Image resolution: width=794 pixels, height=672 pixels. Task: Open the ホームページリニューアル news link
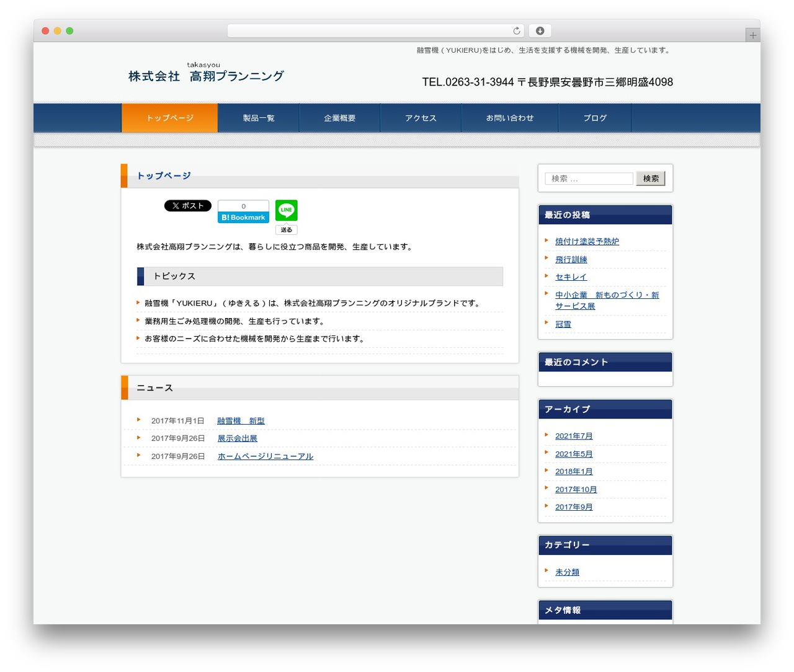pos(265,456)
